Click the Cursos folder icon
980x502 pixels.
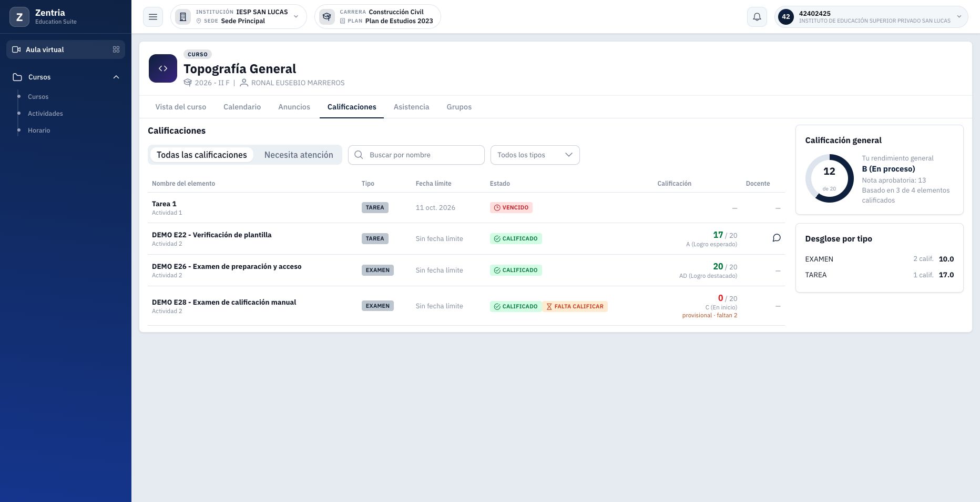tap(17, 77)
